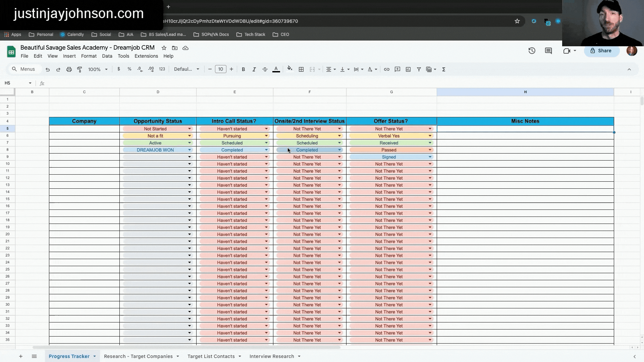
Task: Open the text color picker
Action: click(x=276, y=69)
